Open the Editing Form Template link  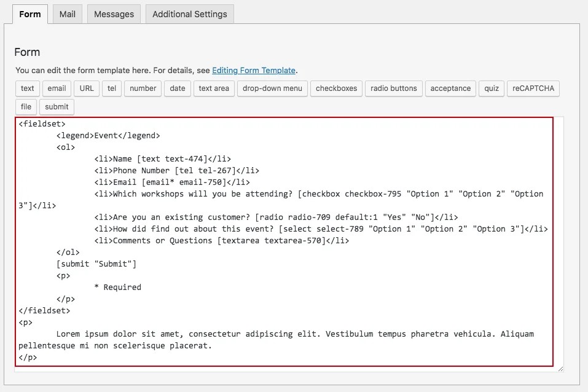click(254, 71)
